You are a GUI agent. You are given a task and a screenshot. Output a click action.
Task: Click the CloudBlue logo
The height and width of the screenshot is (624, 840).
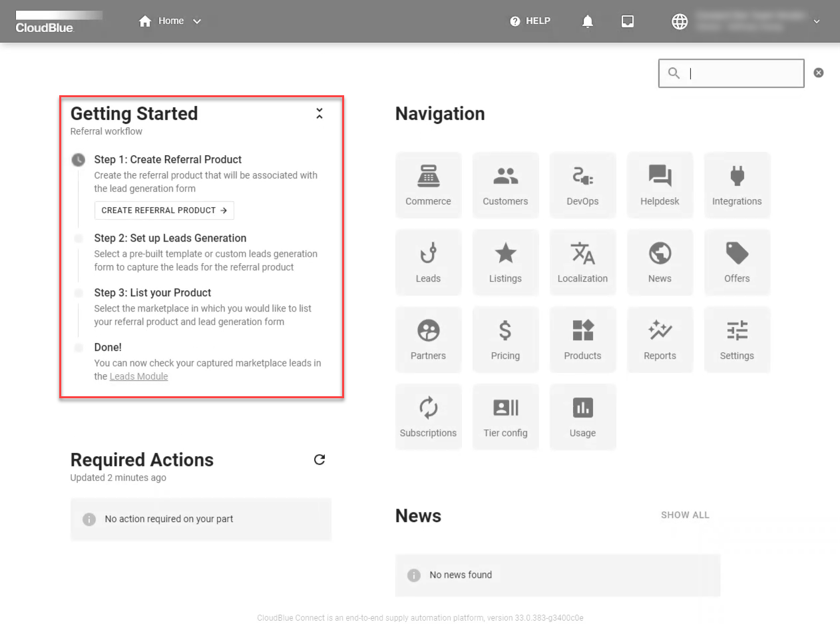(59, 21)
